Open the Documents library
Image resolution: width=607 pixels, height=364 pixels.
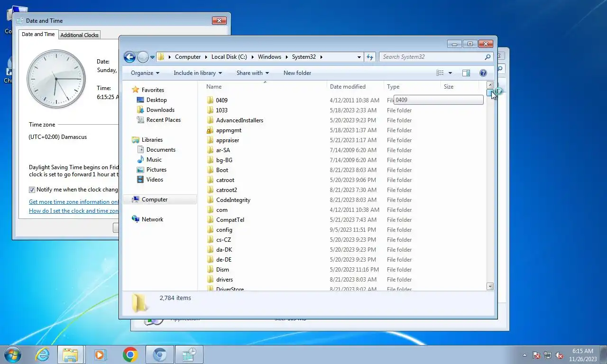[161, 150]
